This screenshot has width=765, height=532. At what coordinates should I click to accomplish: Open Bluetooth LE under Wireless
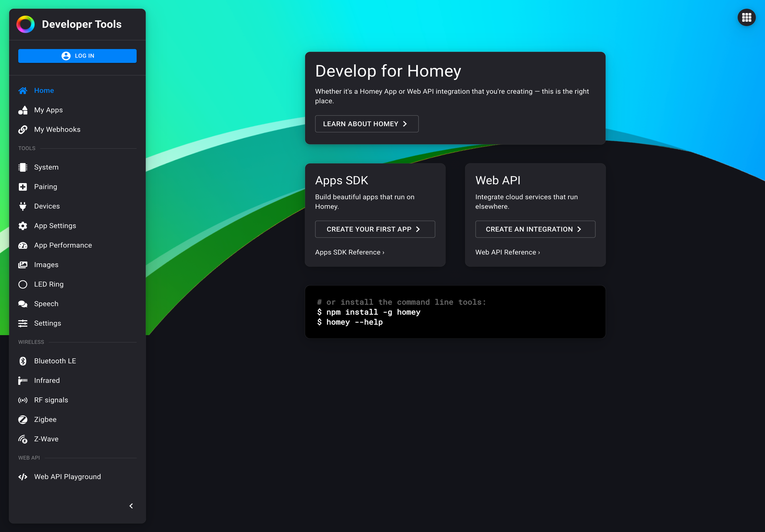click(77, 361)
